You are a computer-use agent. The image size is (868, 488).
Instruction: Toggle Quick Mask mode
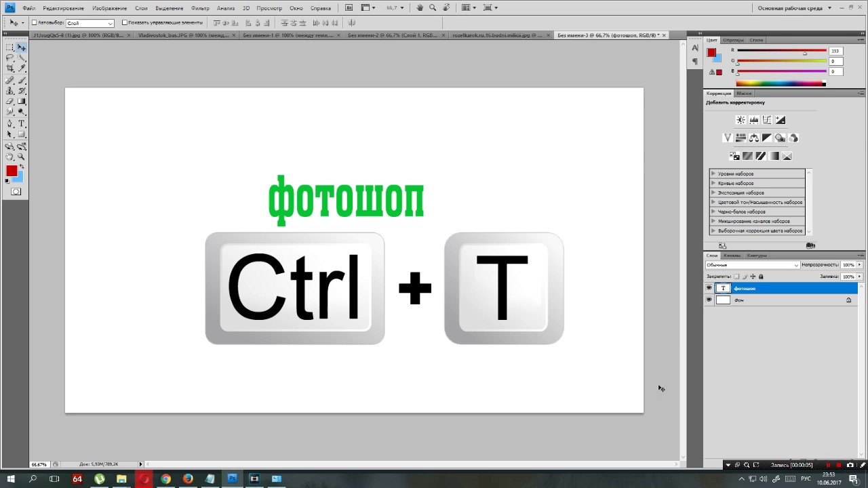click(16, 192)
